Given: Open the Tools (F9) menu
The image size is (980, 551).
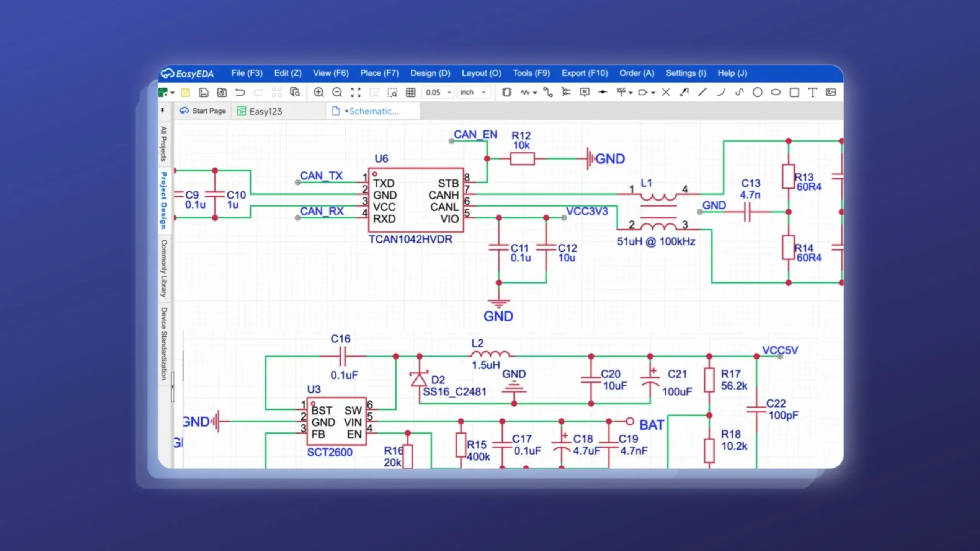Looking at the screenshot, I should click(x=531, y=73).
